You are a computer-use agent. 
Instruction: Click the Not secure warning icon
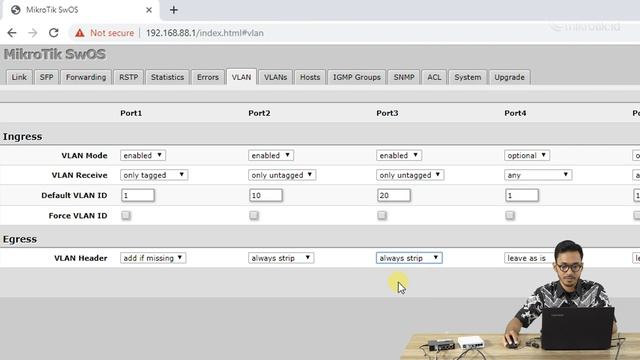coord(80,33)
